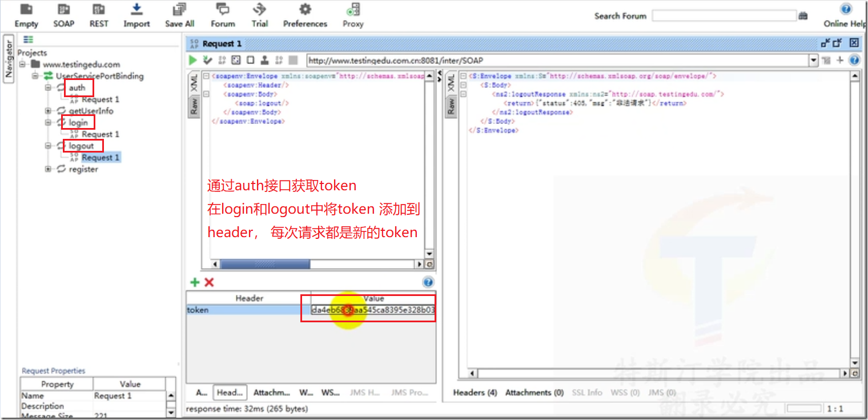The height and width of the screenshot is (420, 868).
Task: Click the help icon beside endpoint bar
Action: point(854,60)
